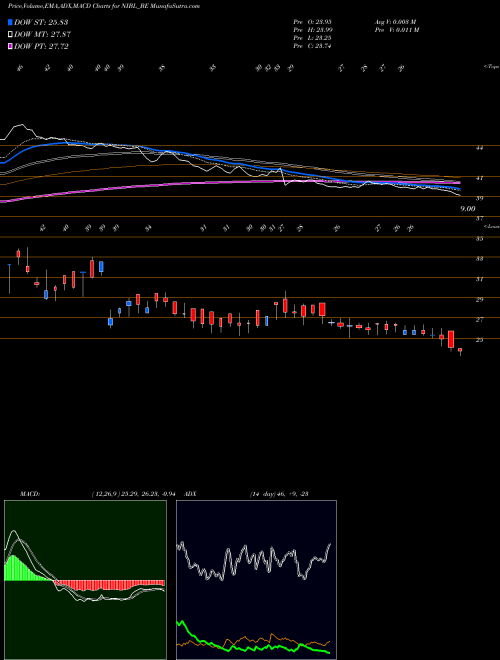Click the chart title for NIBL_BE MunafaSutra.com
The height and width of the screenshot is (660, 500).
click(x=104, y=6)
